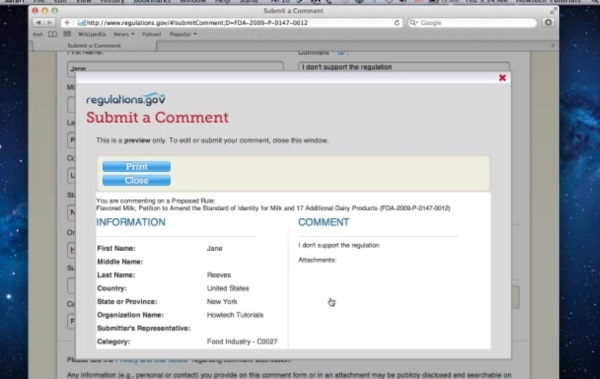Open Top Sites grid icon
600x379 pixels.
(x=67, y=34)
